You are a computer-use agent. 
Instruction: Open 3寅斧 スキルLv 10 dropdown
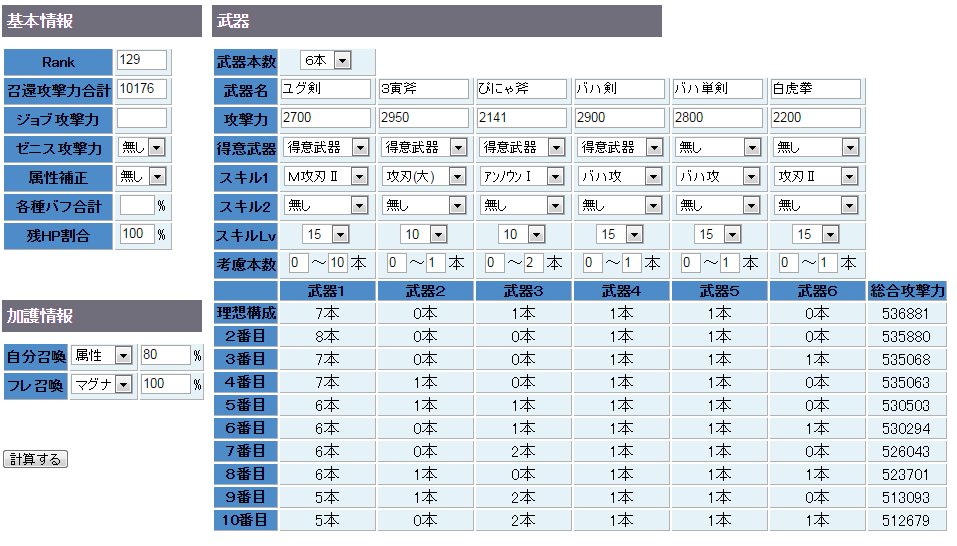424,234
